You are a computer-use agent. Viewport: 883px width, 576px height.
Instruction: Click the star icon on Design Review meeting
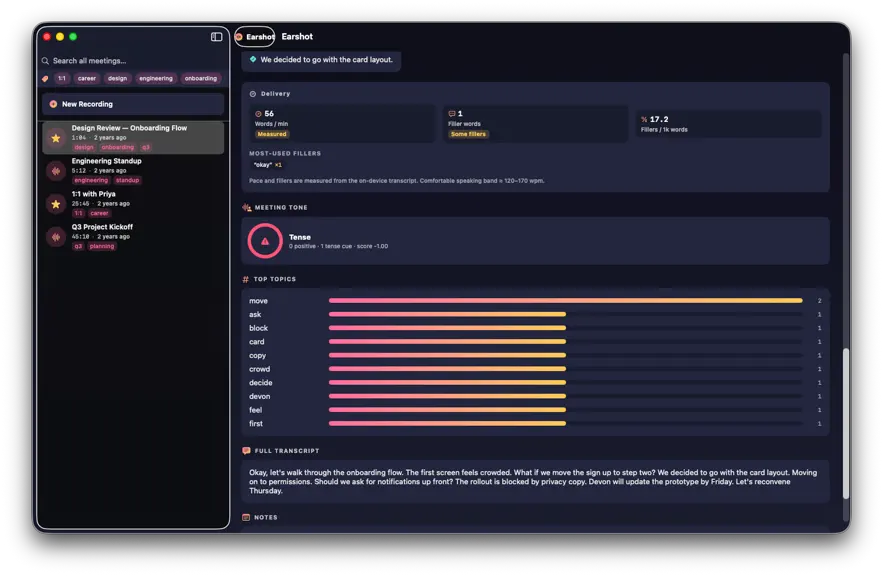56,138
